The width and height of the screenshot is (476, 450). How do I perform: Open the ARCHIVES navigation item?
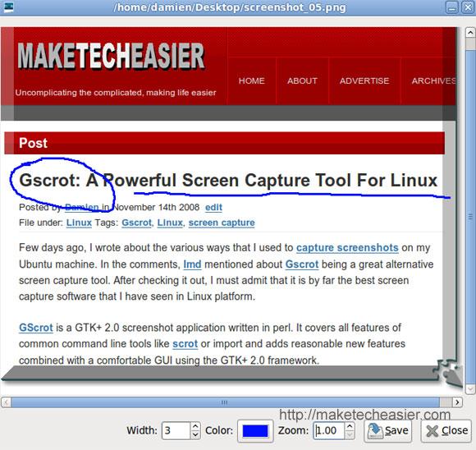click(x=433, y=80)
